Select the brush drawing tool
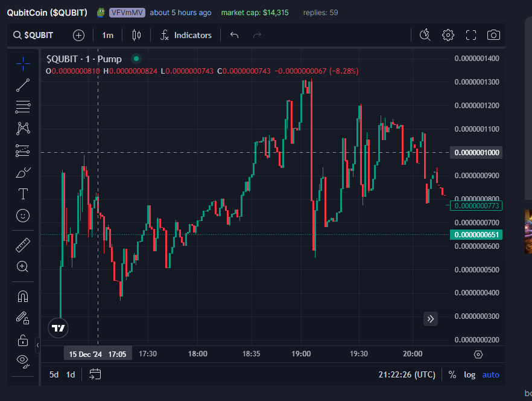 [x=23, y=172]
